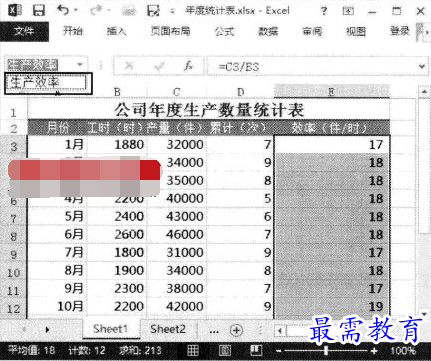Expand the Name Box dropdown arrow
431x361 pixels.
click(80, 64)
